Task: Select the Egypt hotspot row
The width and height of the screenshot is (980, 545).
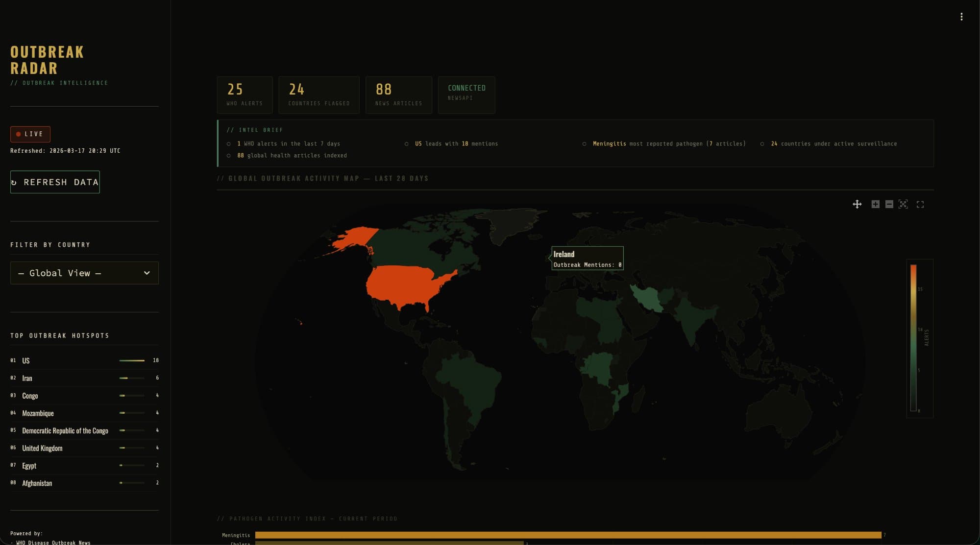Action: point(84,465)
